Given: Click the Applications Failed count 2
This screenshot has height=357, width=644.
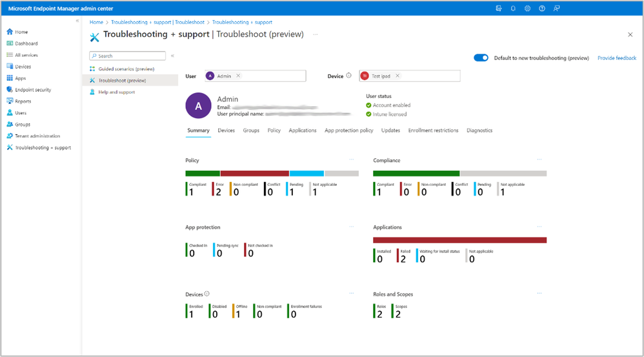Looking at the screenshot, I should (x=403, y=259).
